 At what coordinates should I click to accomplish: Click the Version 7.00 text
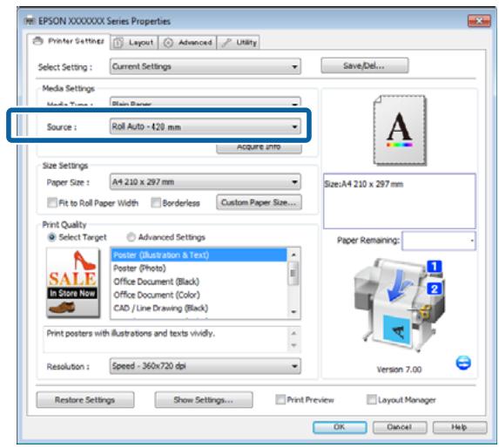[x=399, y=370]
